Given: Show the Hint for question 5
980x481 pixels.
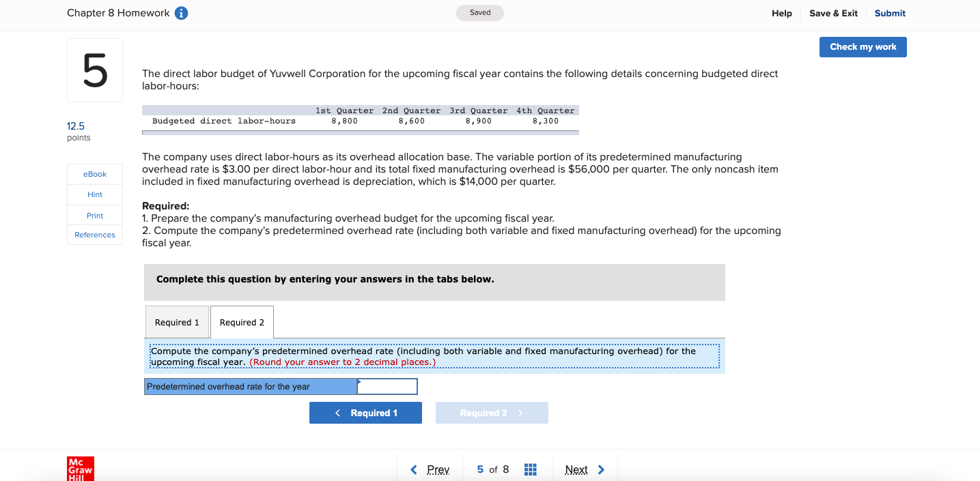Looking at the screenshot, I should (x=95, y=194).
